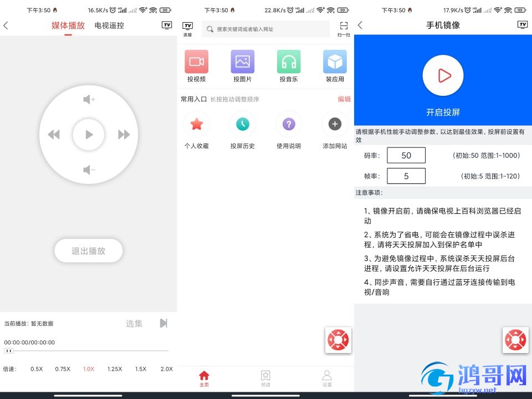The height and width of the screenshot is (399, 532).
Task: Open 投图片 picture casting
Action: (243, 66)
